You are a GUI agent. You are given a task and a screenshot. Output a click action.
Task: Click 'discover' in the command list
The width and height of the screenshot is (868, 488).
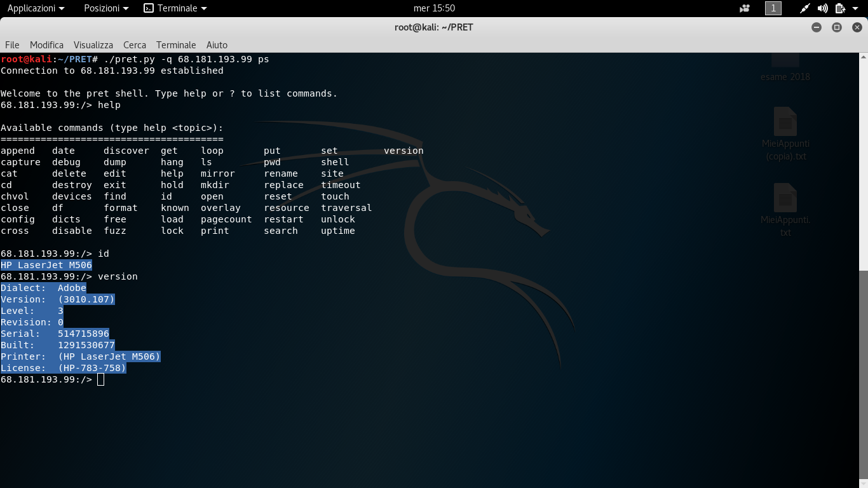[x=126, y=151]
